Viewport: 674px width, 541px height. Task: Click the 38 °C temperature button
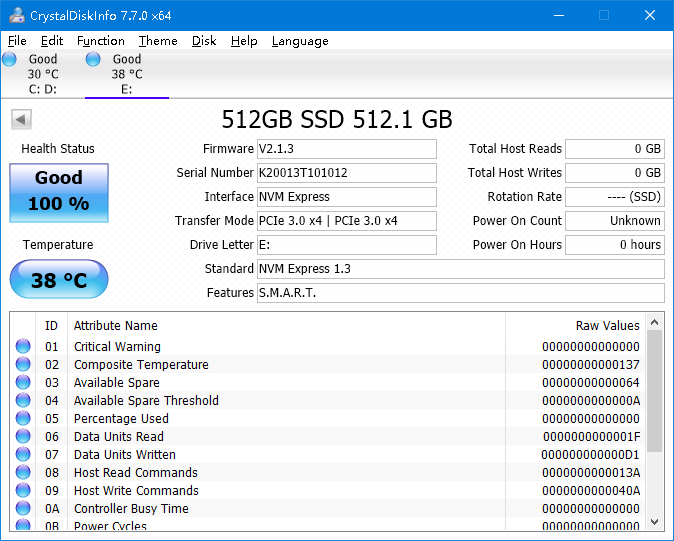coord(59,280)
